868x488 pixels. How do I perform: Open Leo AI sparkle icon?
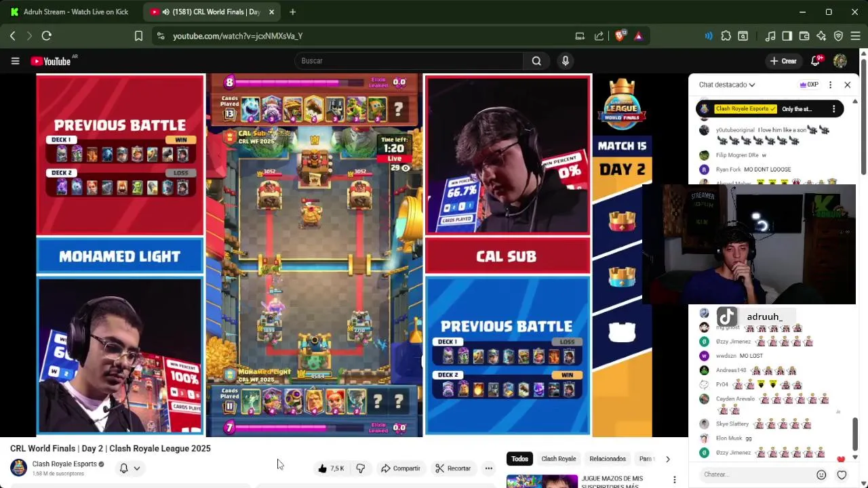(821, 36)
